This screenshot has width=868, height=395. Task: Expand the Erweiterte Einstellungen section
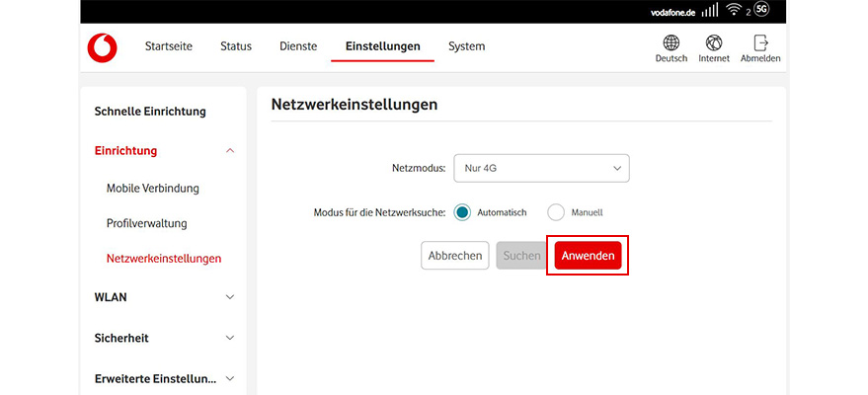pyautogui.click(x=230, y=378)
